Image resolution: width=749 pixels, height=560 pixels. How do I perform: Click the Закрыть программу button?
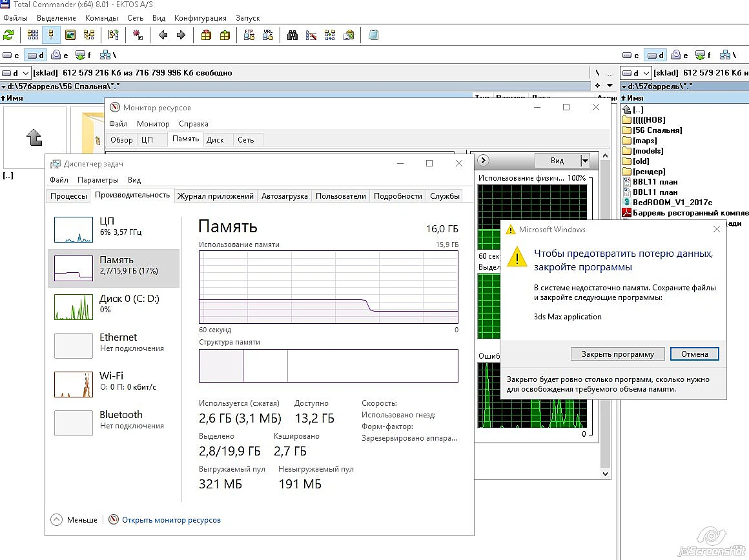(618, 354)
